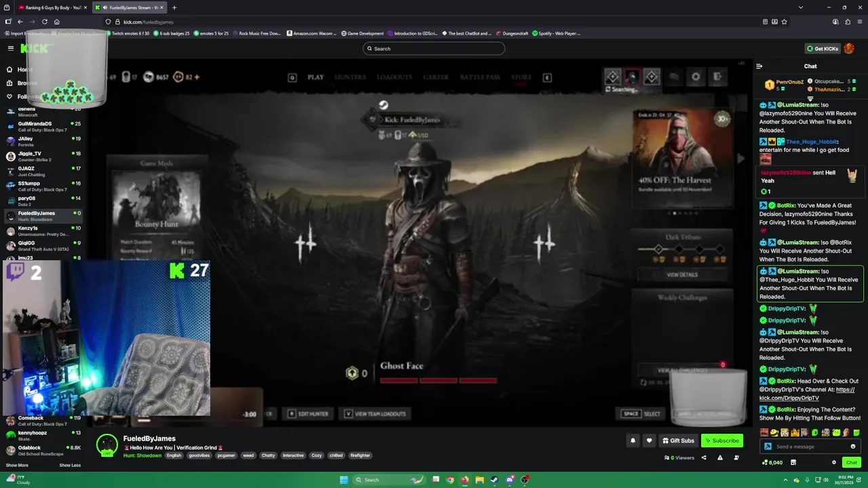Open the Game Development bookmark

coord(362,33)
